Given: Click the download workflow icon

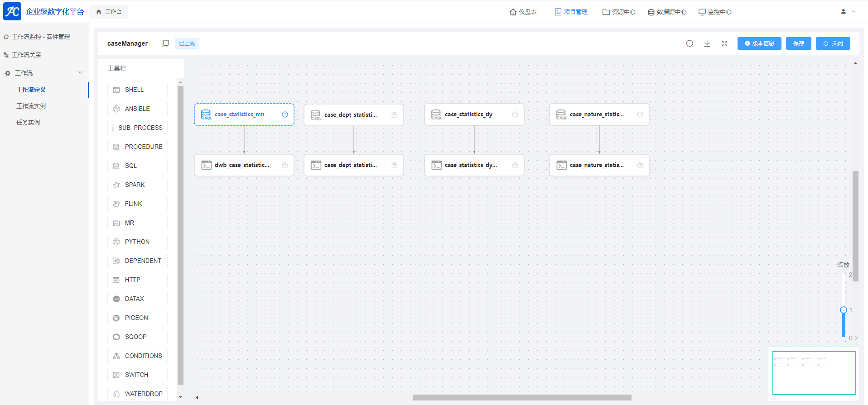Looking at the screenshot, I should 707,43.
